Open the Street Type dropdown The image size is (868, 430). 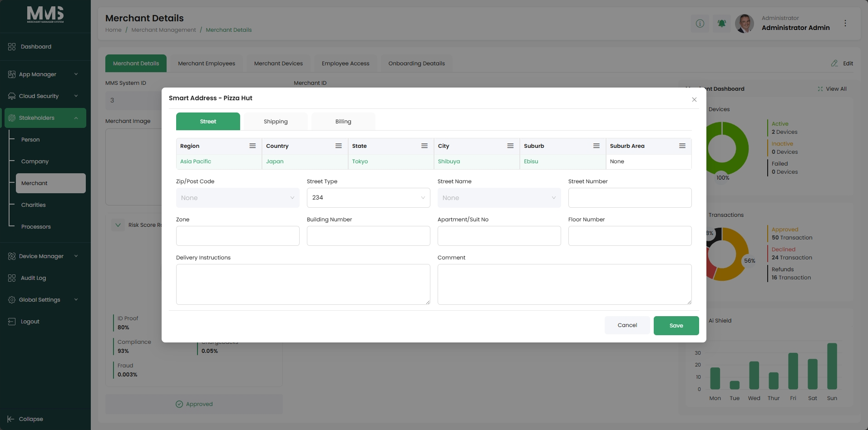coord(368,198)
